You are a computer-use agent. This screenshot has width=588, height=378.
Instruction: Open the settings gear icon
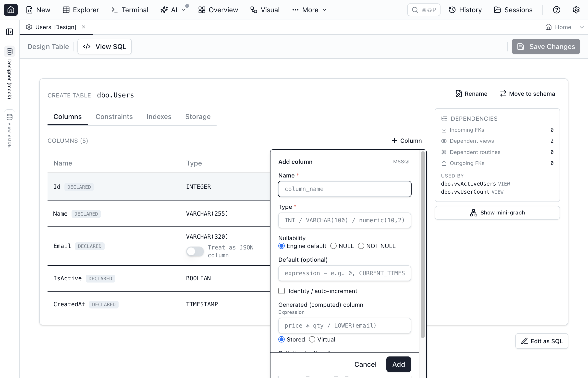(x=576, y=10)
